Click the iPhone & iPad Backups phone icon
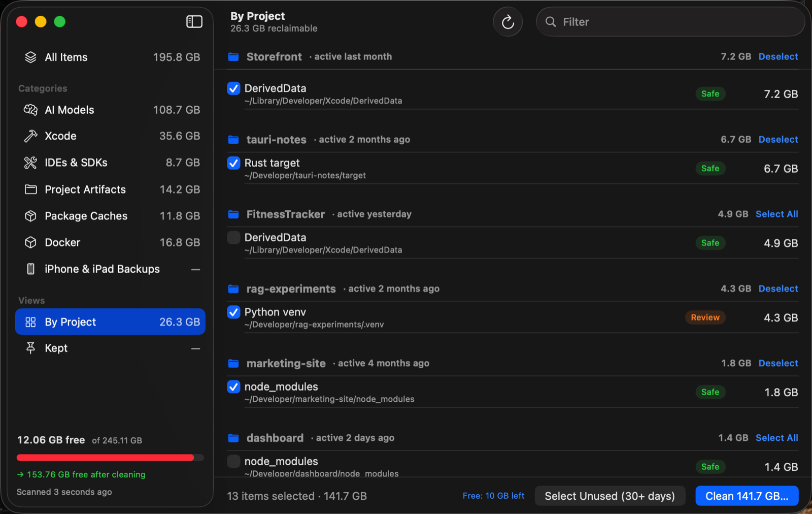Image resolution: width=812 pixels, height=514 pixels. click(30, 269)
